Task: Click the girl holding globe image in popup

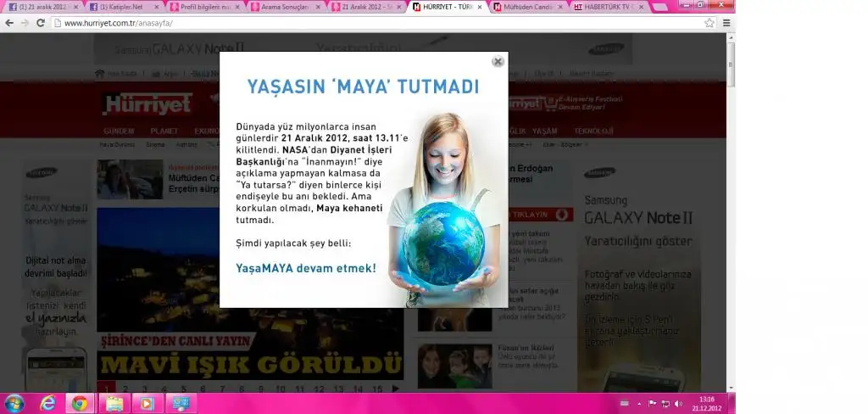Action: tap(446, 210)
